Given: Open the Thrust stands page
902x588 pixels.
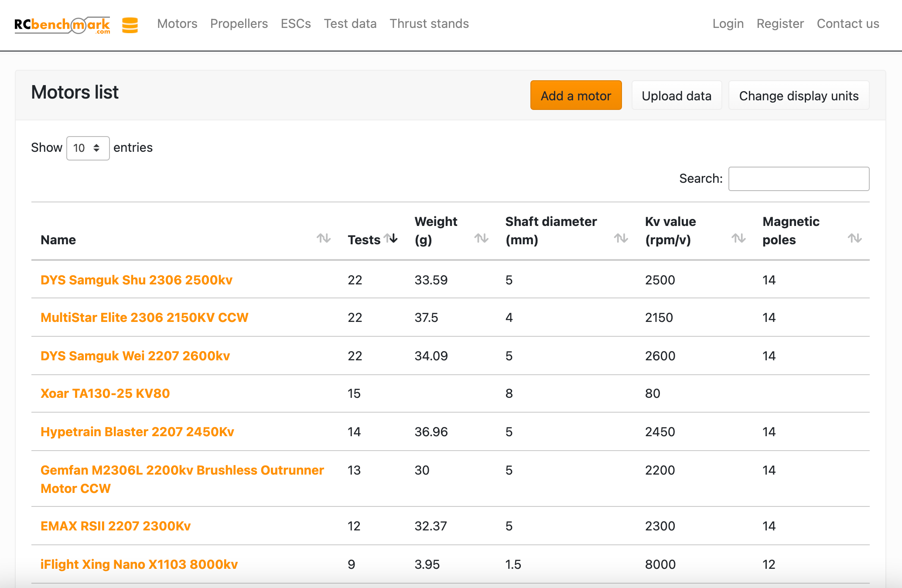Looking at the screenshot, I should tap(429, 24).
